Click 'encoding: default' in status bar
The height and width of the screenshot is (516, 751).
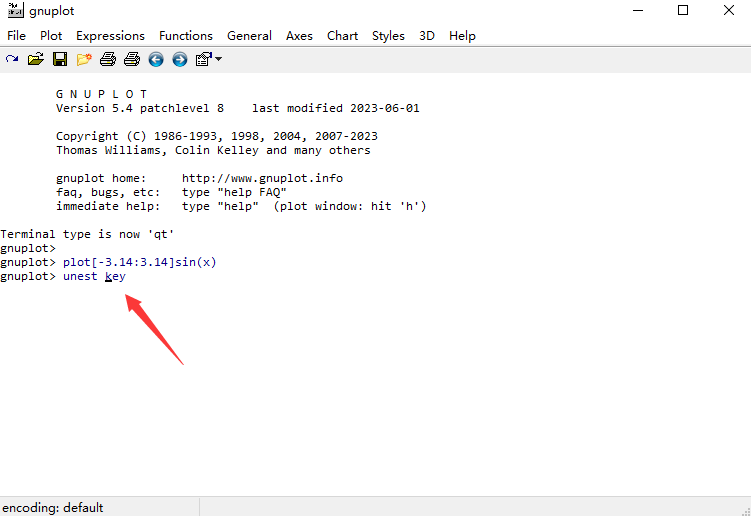point(53,507)
